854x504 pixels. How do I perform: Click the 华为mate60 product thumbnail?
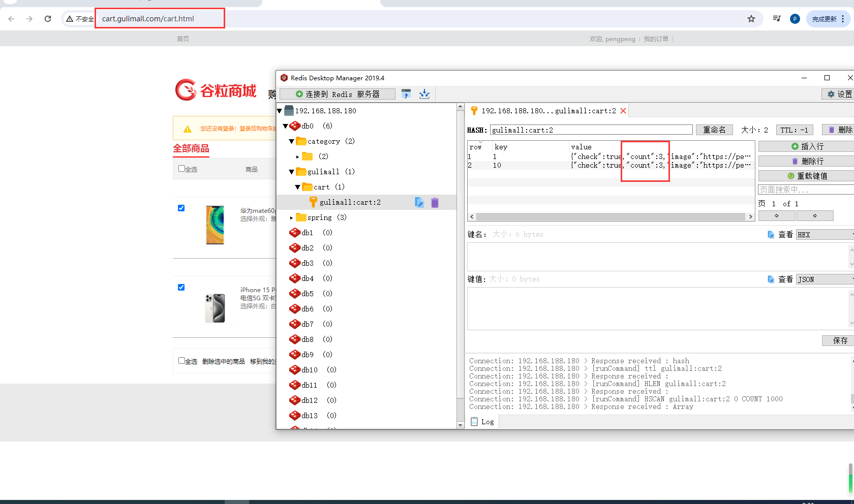tap(215, 225)
